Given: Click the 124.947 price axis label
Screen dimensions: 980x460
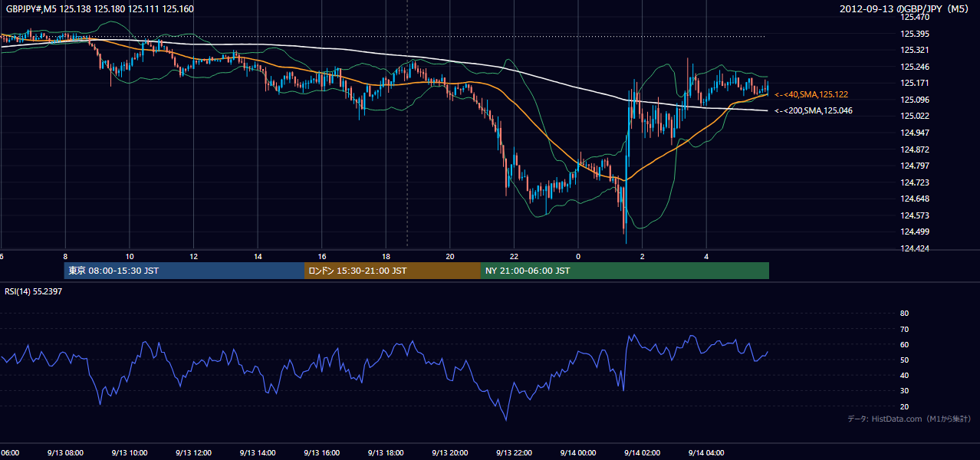Looking at the screenshot, I should 916,133.
